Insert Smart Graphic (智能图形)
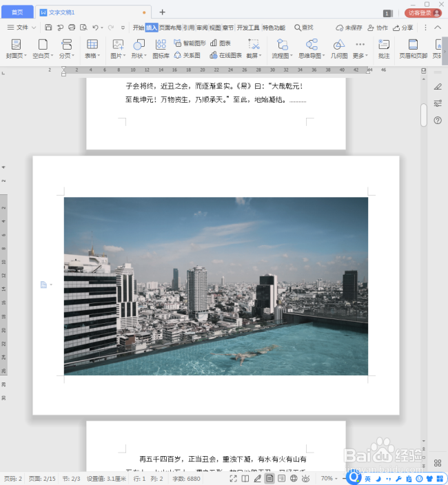The image size is (448, 485). pos(190,43)
